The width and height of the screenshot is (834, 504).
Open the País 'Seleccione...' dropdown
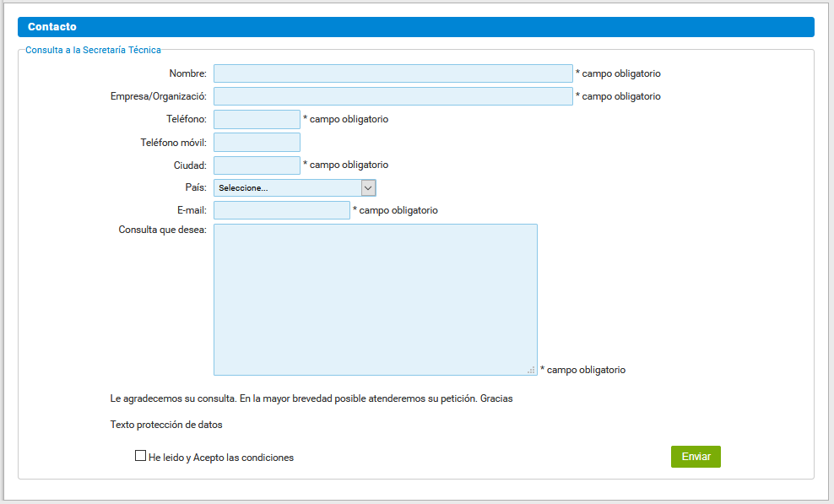287,187
